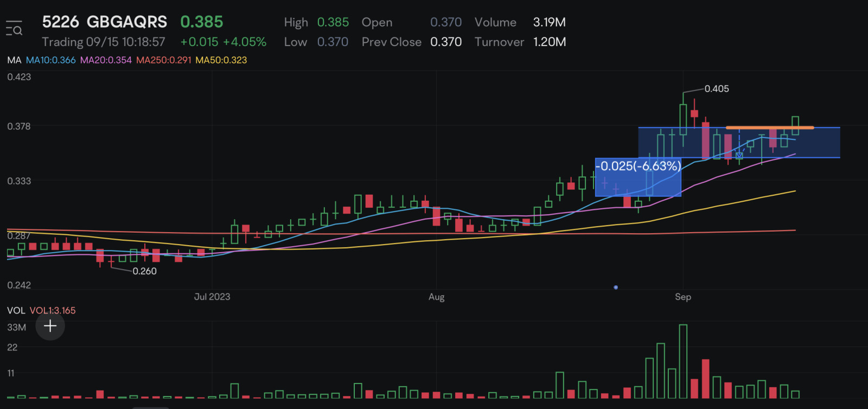Click the VOL1:3.165 value
868x409 pixels.
pyautogui.click(x=53, y=310)
